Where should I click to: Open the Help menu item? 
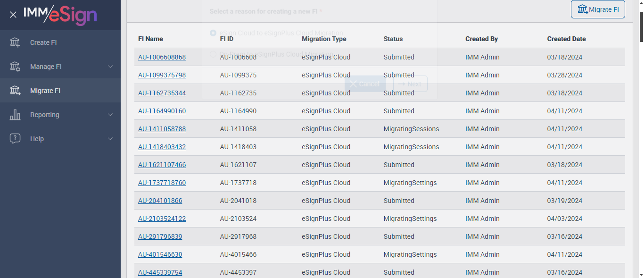(x=60, y=139)
